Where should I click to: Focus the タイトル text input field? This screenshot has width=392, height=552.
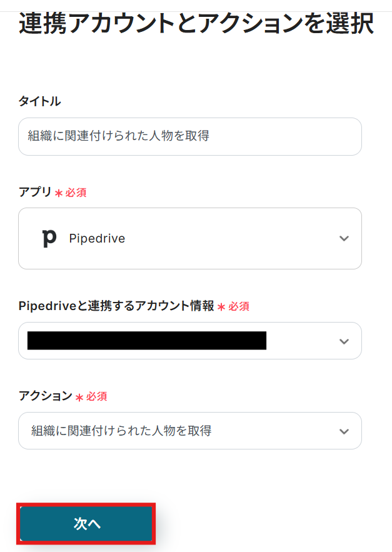pos(189,136)
